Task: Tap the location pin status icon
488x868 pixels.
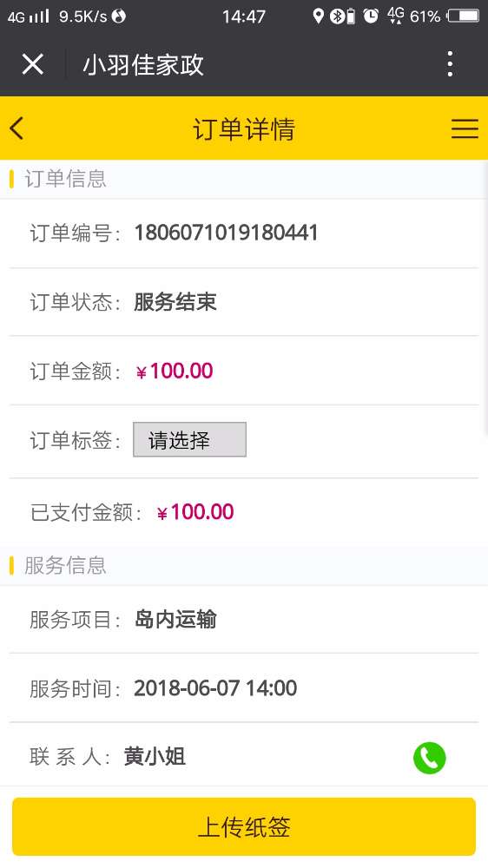Action: tap(318, 16)
